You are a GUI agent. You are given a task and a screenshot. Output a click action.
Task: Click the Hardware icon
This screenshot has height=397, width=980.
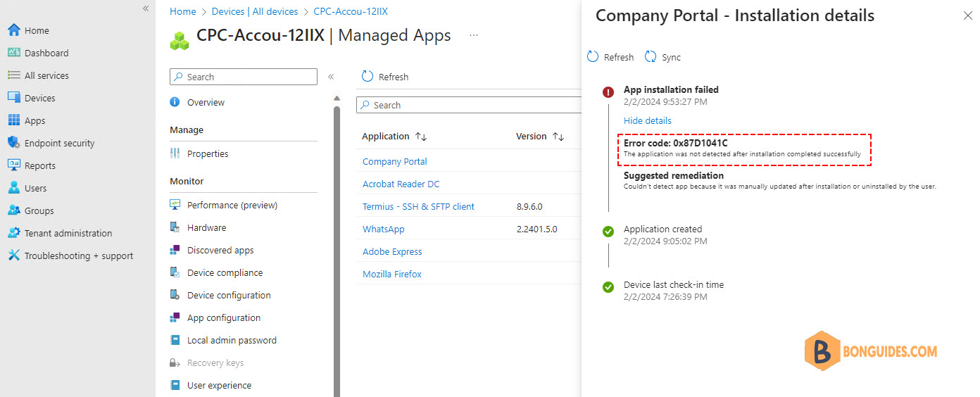175,227
